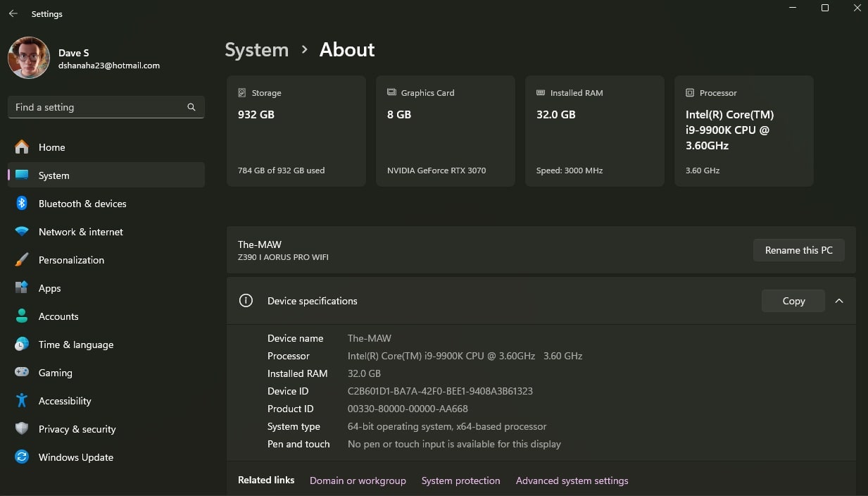Copy the device specifications
Image resolution: width=868 pixels, height=496 pixels.
[793, 301]
